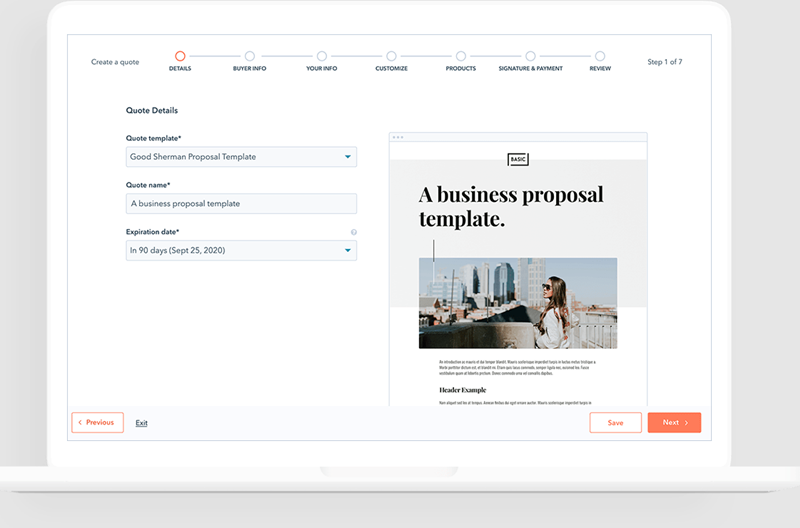Click the Header Example section in preview
The width and height of the screenshot is (800, 528).
pos(462,390)
